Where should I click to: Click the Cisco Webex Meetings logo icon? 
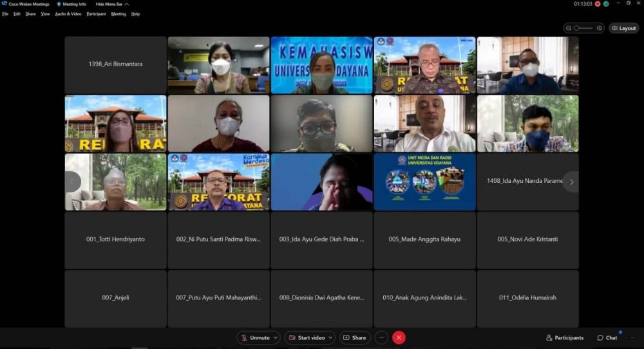coord(5,4)
